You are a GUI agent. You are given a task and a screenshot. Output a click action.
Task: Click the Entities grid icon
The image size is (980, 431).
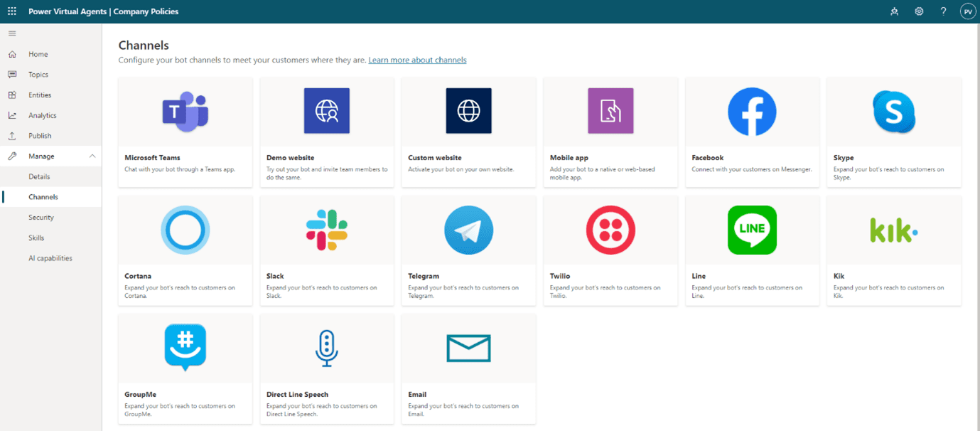pos(12,95)
